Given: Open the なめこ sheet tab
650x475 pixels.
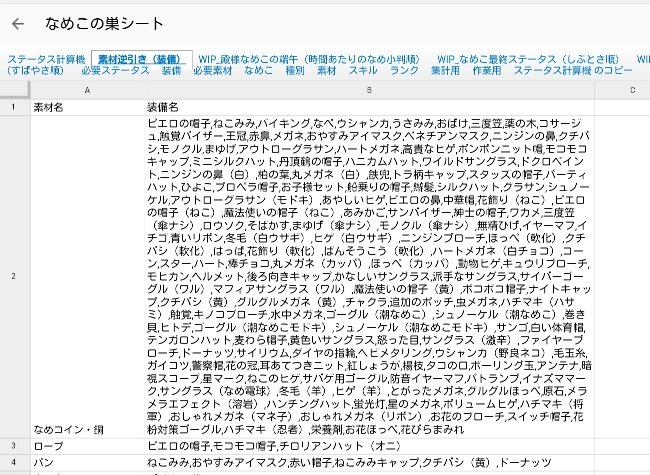Looking at the screenshot, I should point(259,70).
